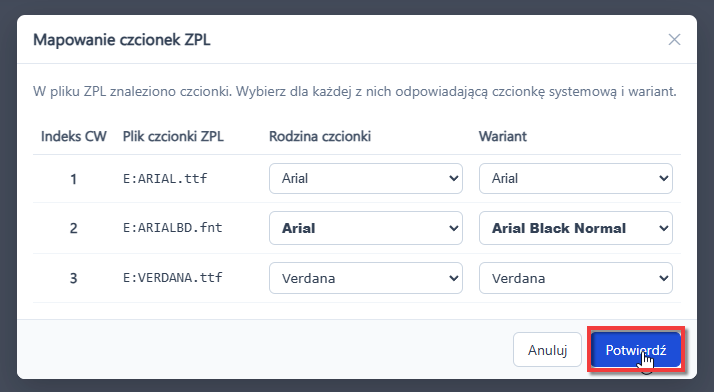Image resolution: width=714 pixels, height=392 pixels.
Task: Expand font family dropdown for E:ARIALBD.fnt
Action: 366,228
